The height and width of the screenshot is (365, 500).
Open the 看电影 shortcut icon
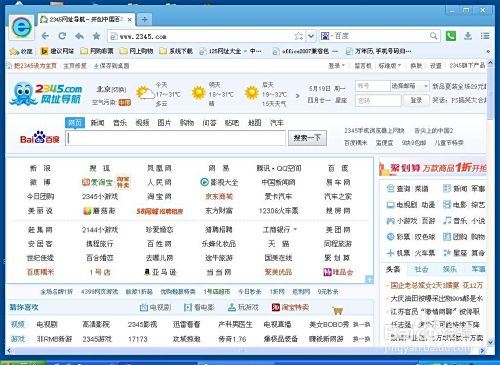[x=199, y=307]
